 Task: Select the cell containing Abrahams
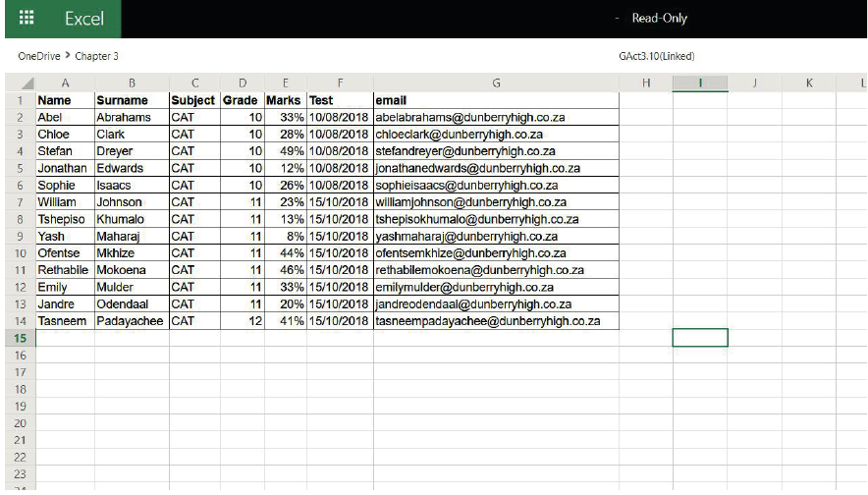coord(132,118)
